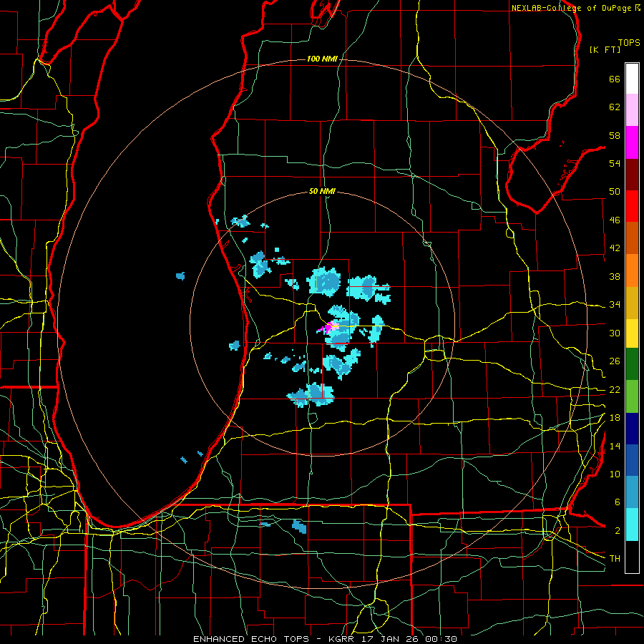Click the legend value '2'
The image size is (644, 644).
[x=618, y=531]
